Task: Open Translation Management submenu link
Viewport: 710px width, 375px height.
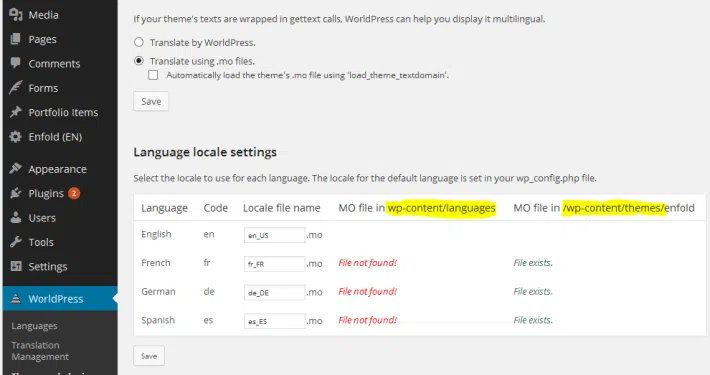Action: pos(40,351)
